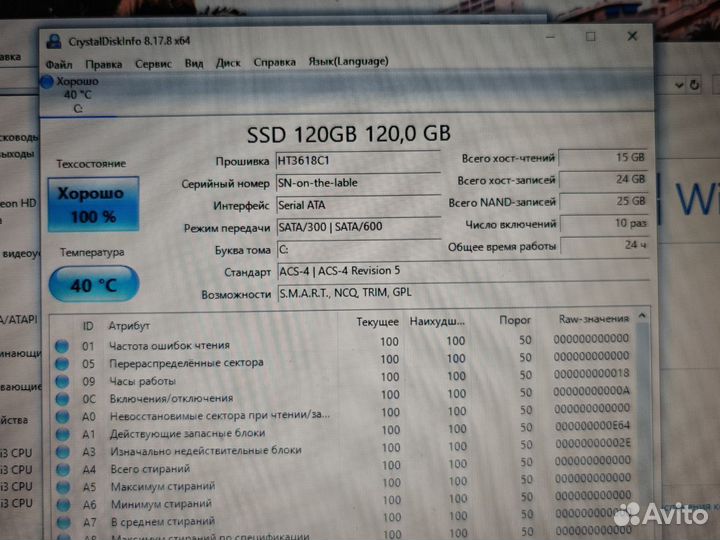Viewport: 720px width, 540px height.
Task: Click status dot of attribute A3 row
Action: pos(63,452)
